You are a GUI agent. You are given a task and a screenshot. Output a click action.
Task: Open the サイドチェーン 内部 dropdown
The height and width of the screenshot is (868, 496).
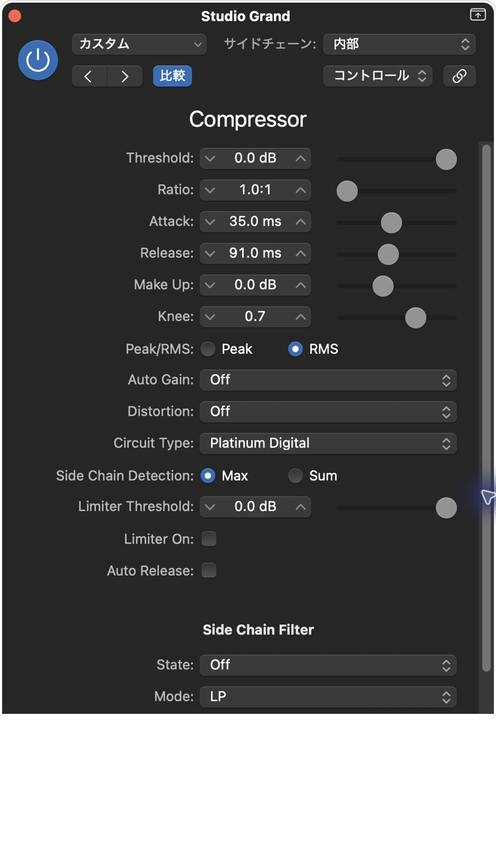[x=399, y=44]
